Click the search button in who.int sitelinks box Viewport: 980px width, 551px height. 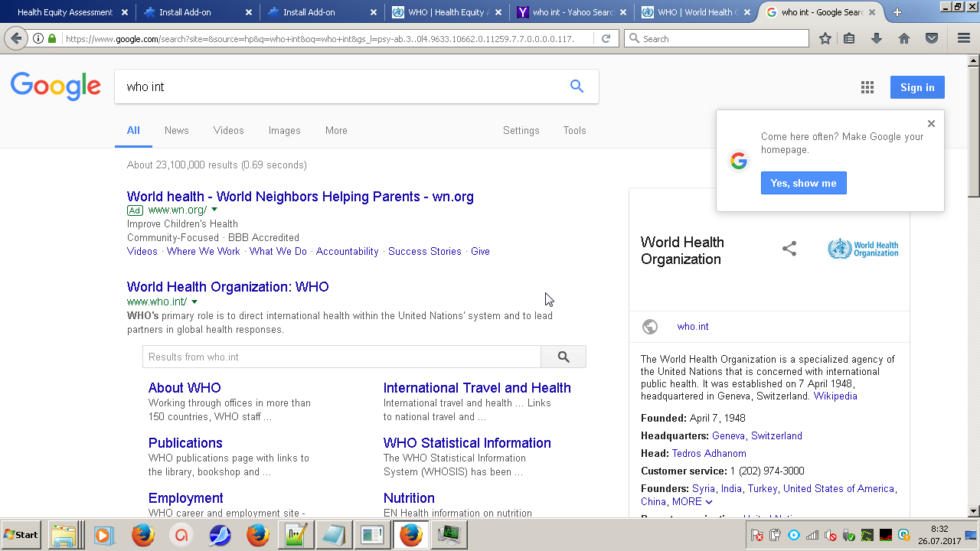pos(563,357)
